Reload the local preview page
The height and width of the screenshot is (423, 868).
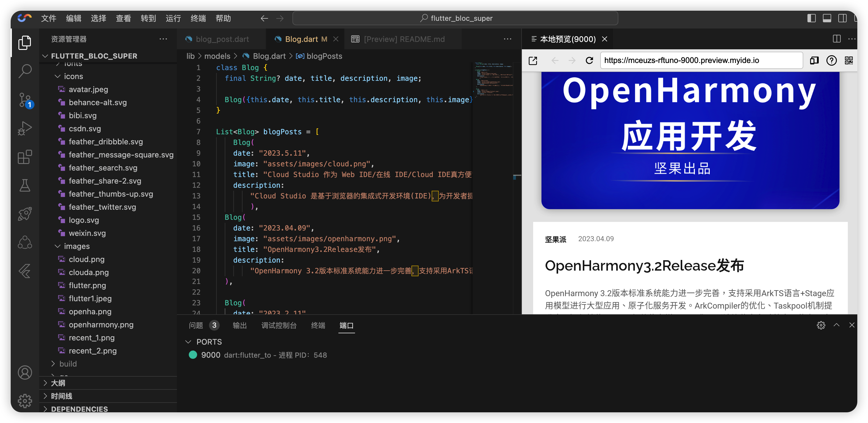589,61
